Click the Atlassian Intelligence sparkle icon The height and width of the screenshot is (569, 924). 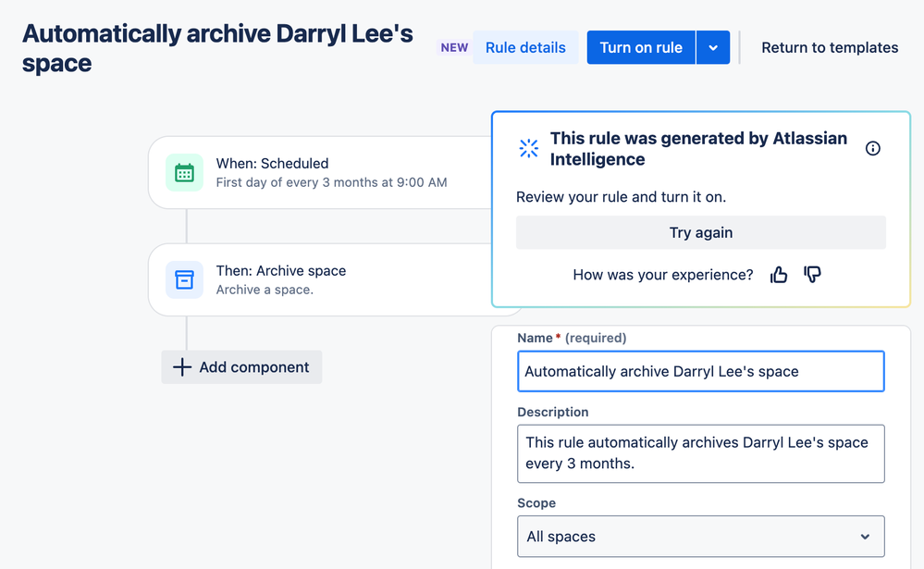[528, 148]
